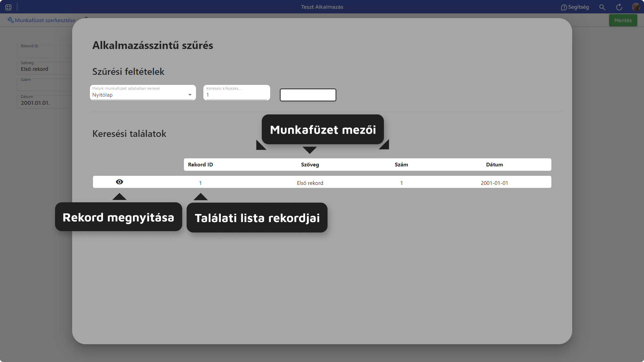The height and width of the screenshot is (362, 644).
Task: Select the record row showing Első rekord
Action: point(310,183)
